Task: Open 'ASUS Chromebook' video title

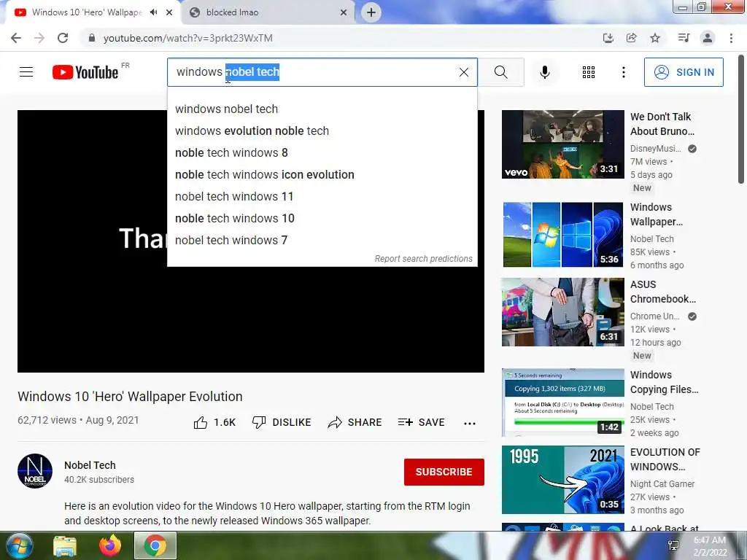Action: click(x=663, y=292)
